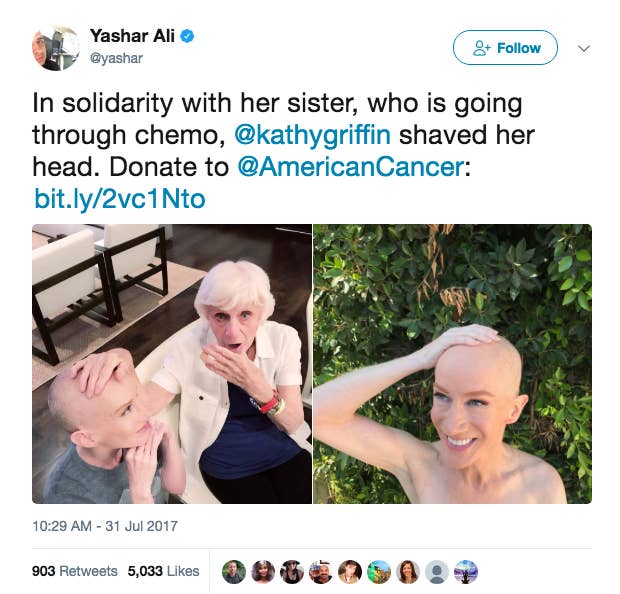The height and width of the screenshot is (594, 620).
Task: Click the @yashar handle text
Action: (116, 58)
